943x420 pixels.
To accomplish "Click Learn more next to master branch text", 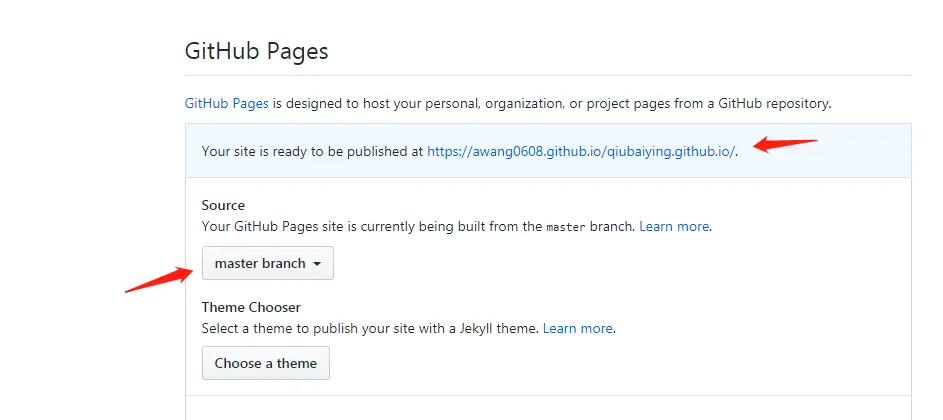I will (674, 227).
